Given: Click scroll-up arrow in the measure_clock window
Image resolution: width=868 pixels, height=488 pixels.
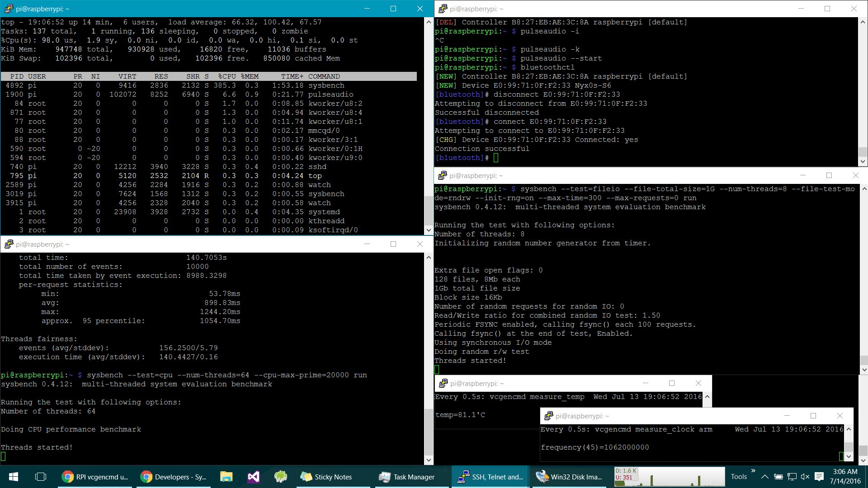Looking at the screenshot, I should click(x=849, y=429).
